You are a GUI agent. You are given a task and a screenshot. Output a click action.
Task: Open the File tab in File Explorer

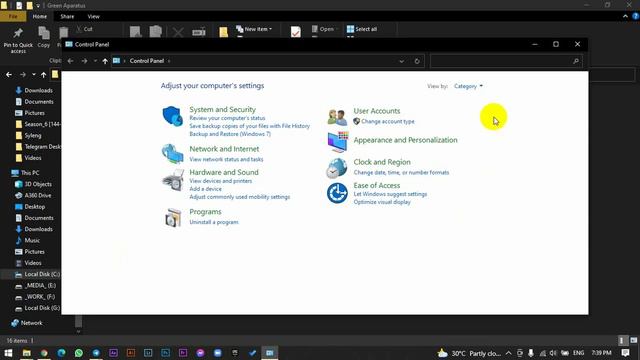(x=13, y=16)
